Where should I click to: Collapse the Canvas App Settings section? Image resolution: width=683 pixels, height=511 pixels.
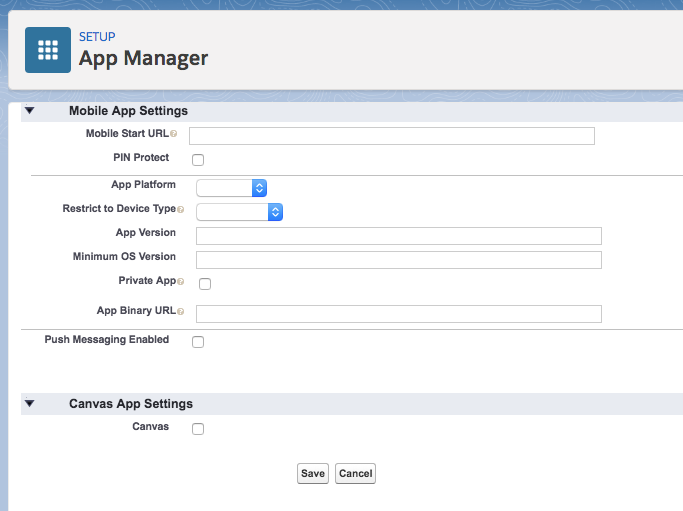(30, 403)
